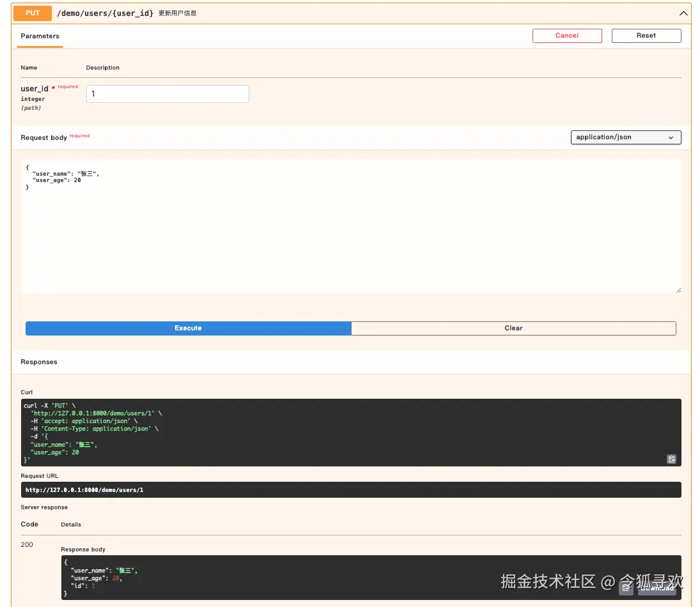This screenshot has height=607, width=700.
Task: Click the blue Execute button
Action: tap(189, 328)
